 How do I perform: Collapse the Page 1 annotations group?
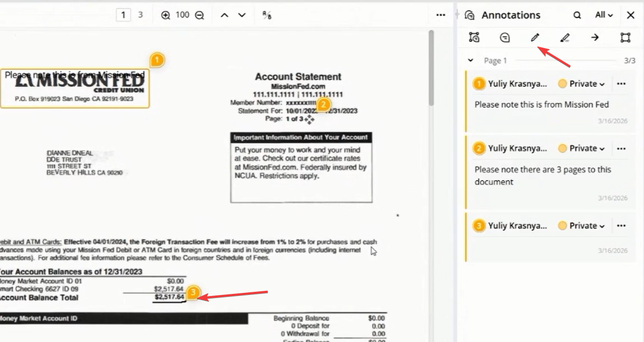click(x=470, y=61)
